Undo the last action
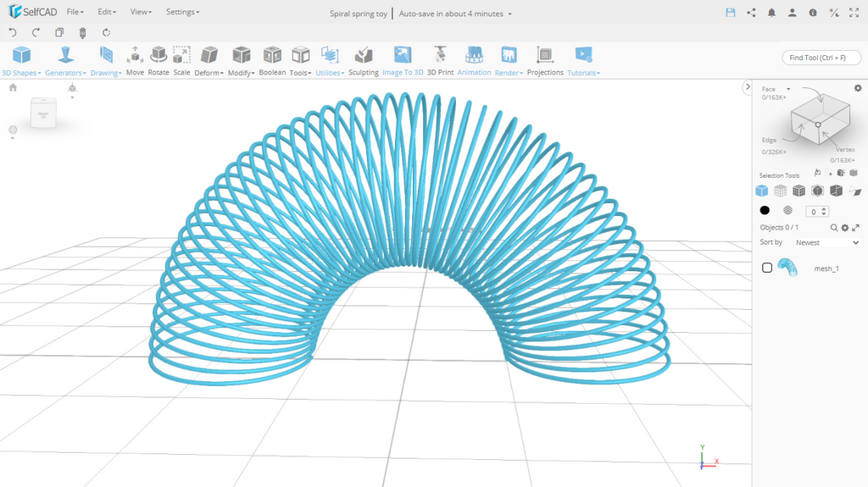This screenshot has width=868, height=487. point(13,33)
